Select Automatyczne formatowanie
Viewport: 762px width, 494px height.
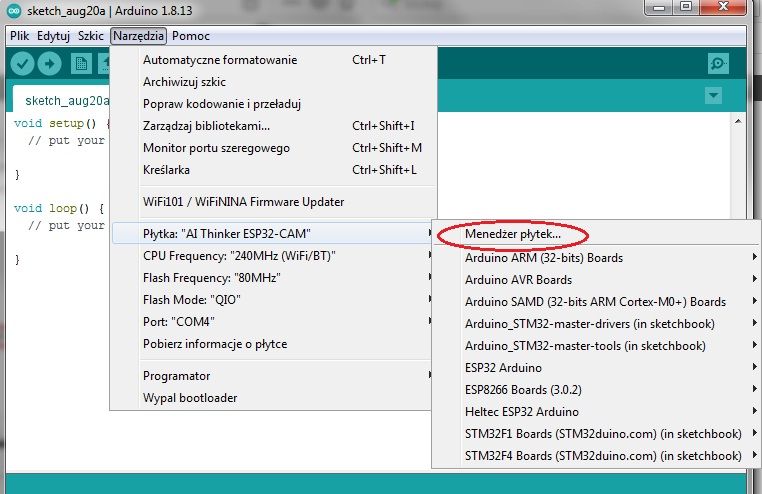(x=274, y=60)
